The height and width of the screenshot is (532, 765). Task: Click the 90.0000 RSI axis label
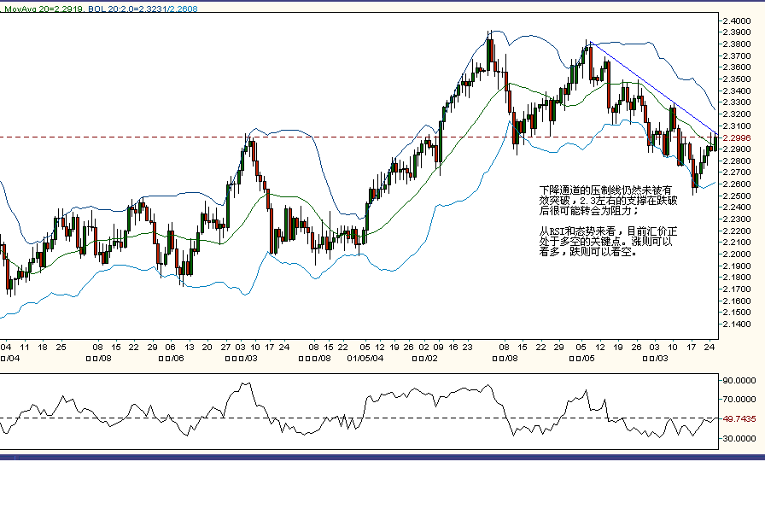739,381
